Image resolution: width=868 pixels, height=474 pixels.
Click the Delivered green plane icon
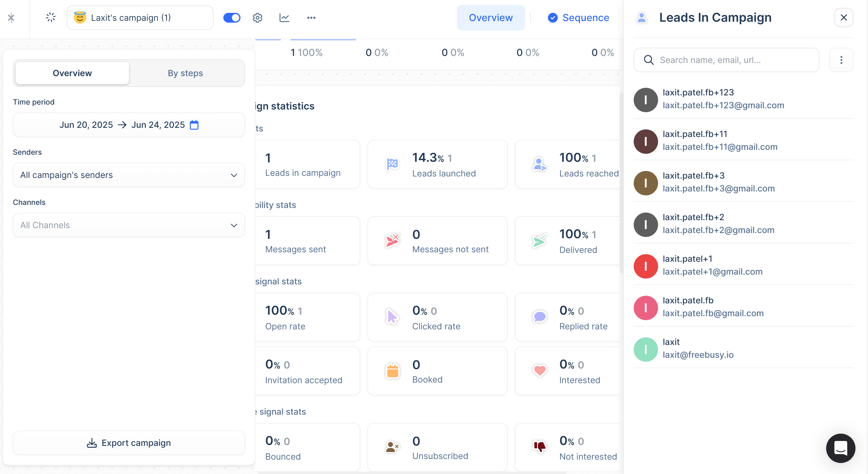[540, 241]
